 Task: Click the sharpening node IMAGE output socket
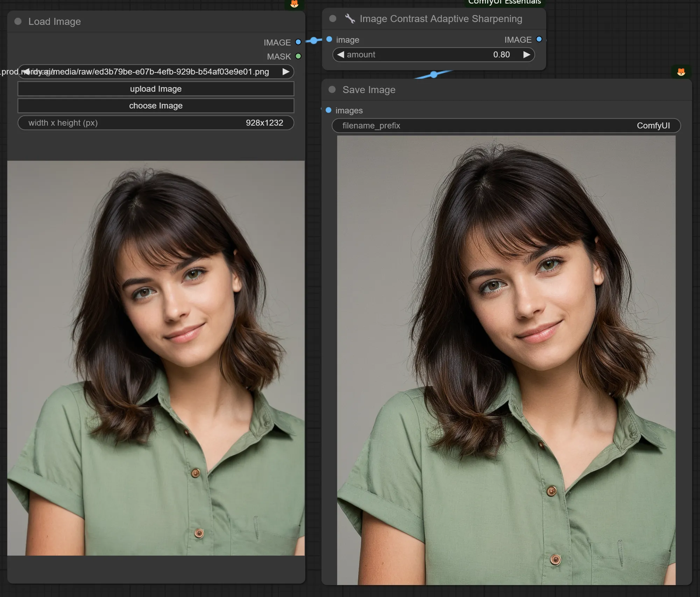pyautogui.click(x=539, y=39)
